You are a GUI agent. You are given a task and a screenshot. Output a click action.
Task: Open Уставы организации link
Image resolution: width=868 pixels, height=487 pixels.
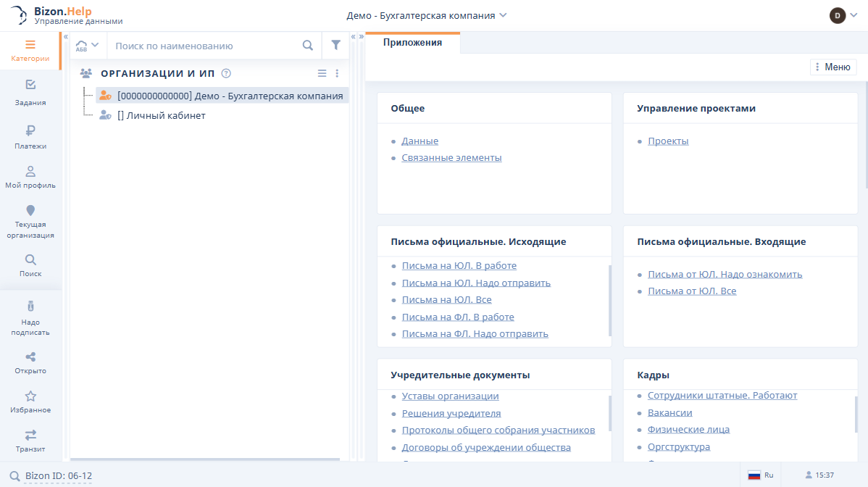tap(450, 396)
